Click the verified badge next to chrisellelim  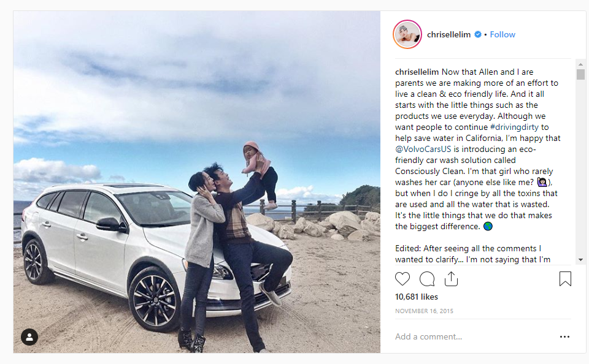(x=478, y=34)
